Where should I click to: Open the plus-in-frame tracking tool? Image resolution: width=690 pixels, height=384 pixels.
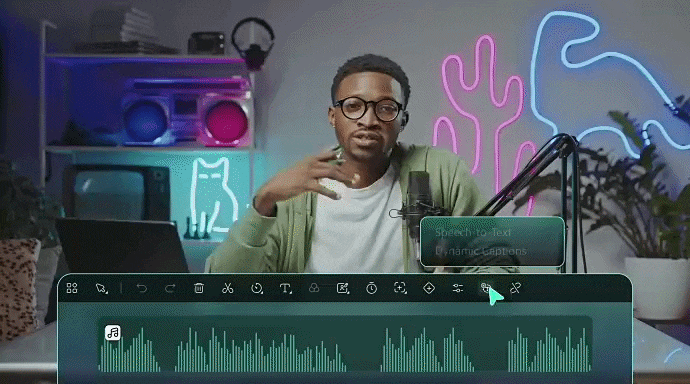400,288
